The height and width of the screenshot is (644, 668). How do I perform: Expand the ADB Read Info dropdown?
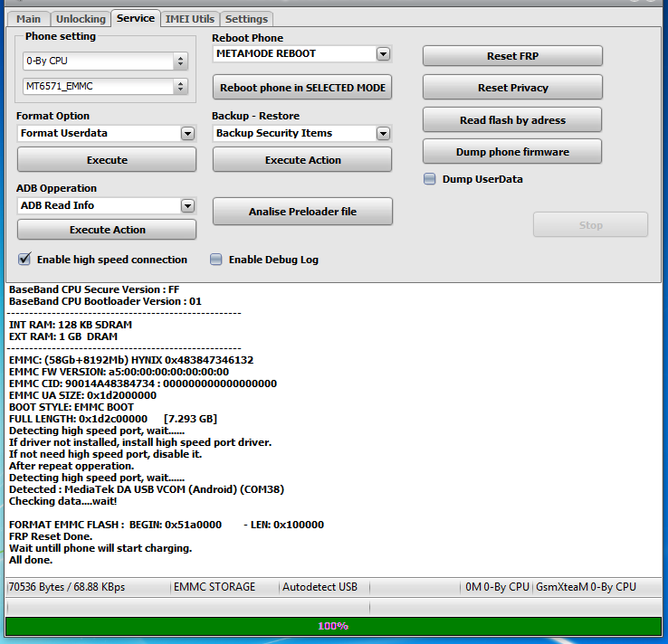(187, 206)
